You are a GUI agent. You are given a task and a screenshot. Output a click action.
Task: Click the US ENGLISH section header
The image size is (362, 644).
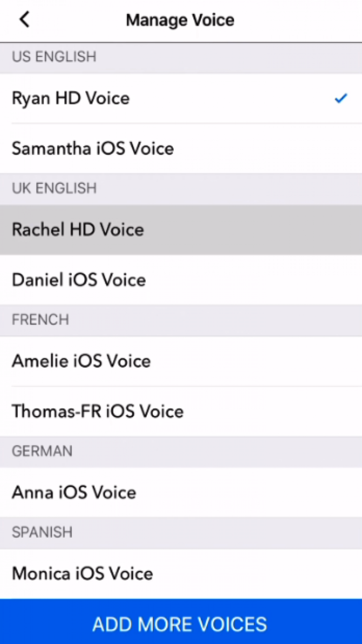click(x=54, y=56)
